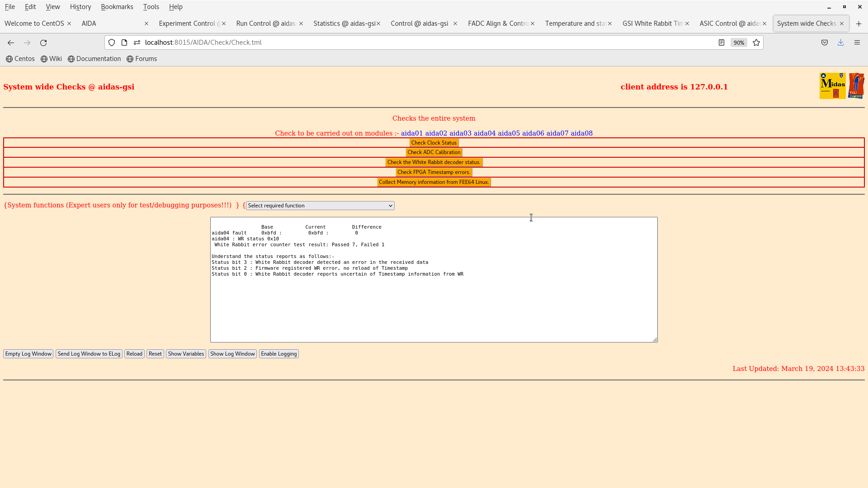
Task: Open the Reader view icon
Action: point(722,42)
